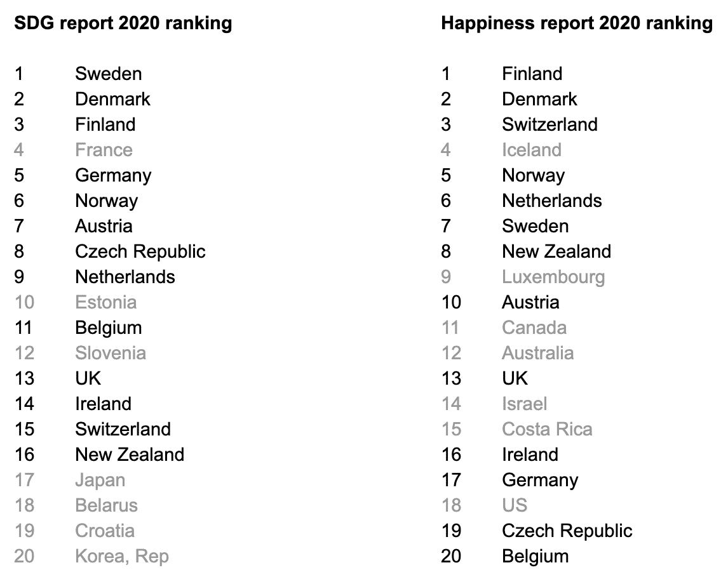
Task: Select greyed-out France in SDG list
Action: [104, 150]
